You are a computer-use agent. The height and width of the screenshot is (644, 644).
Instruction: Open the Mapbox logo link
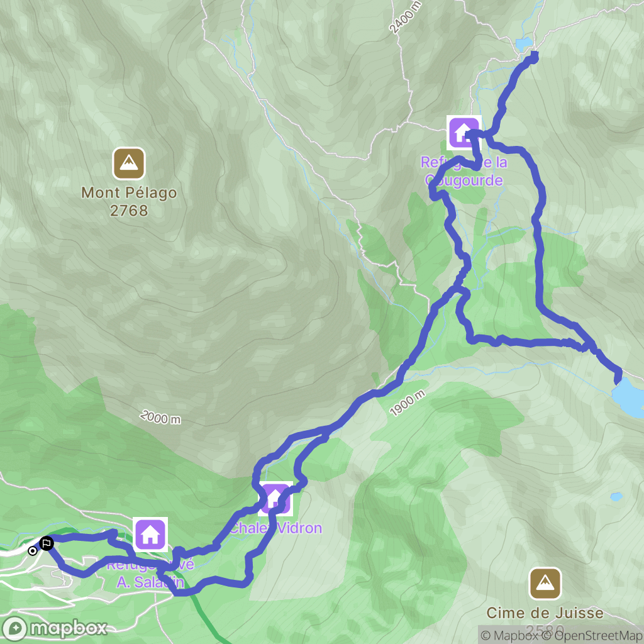[54, 628]
